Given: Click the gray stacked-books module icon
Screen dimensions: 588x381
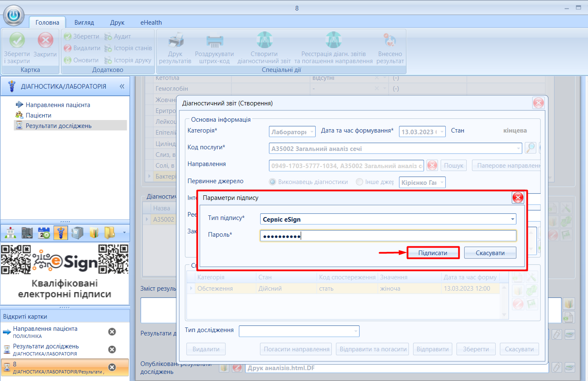Looking at the screenshot, I should (77, 233).
